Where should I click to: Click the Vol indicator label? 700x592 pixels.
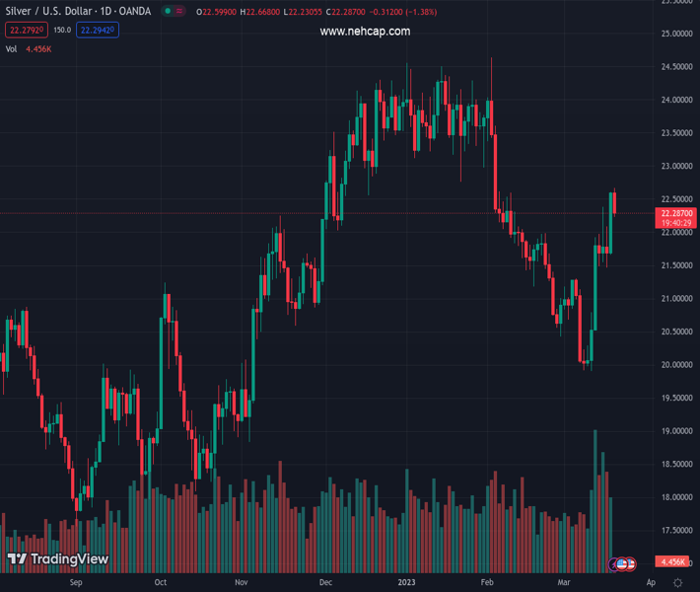tap(12, 48)
